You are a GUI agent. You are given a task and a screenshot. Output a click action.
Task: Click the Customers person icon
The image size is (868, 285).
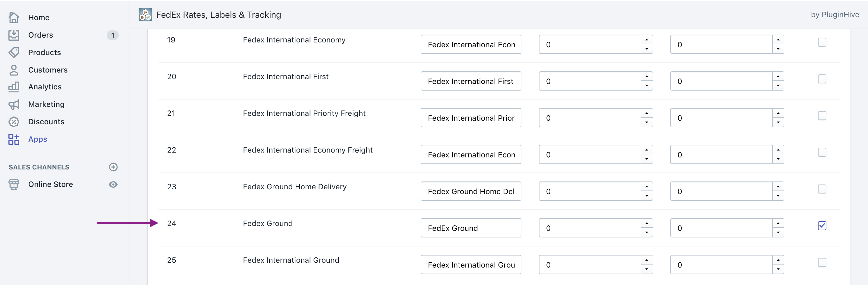pos(14,70)
